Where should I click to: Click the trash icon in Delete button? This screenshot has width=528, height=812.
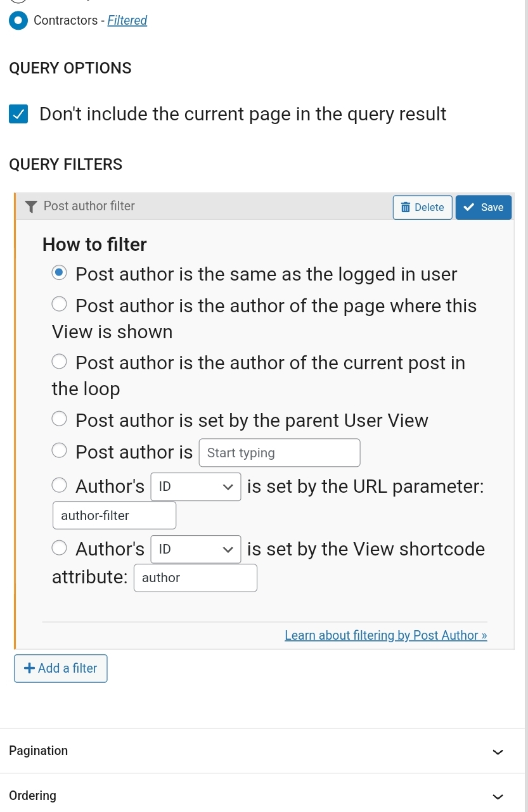coord(406,207)
